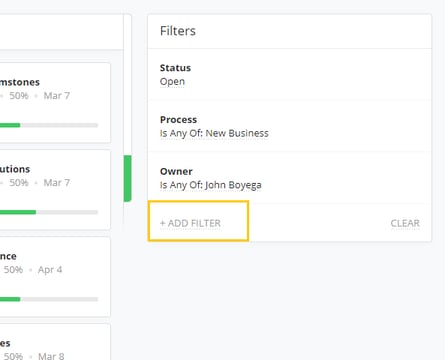Click 50% text on 'utions' card
Viewport: 445px width, 360px height.
click(19, 183)
